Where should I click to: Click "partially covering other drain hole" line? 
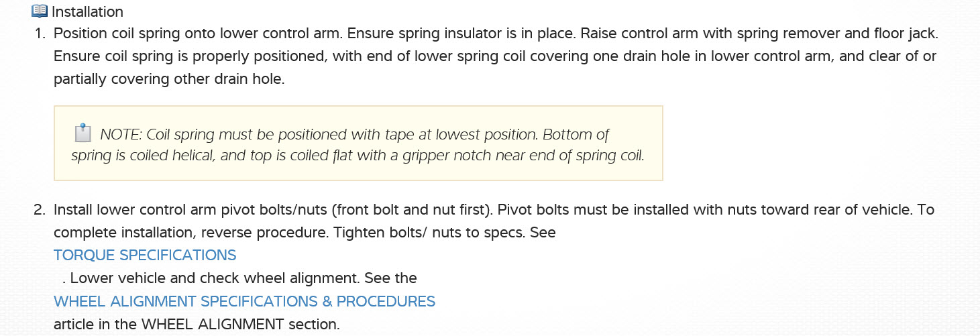(169, 79)
